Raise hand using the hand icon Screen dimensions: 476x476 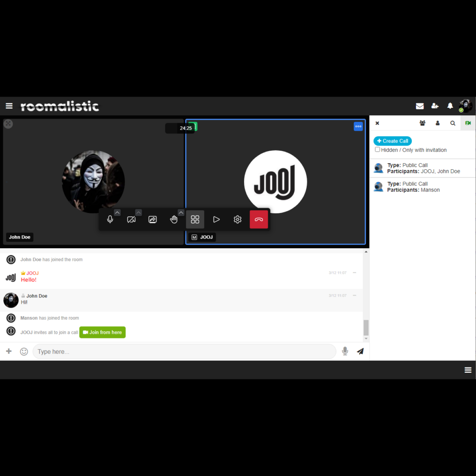click(174, 219)
